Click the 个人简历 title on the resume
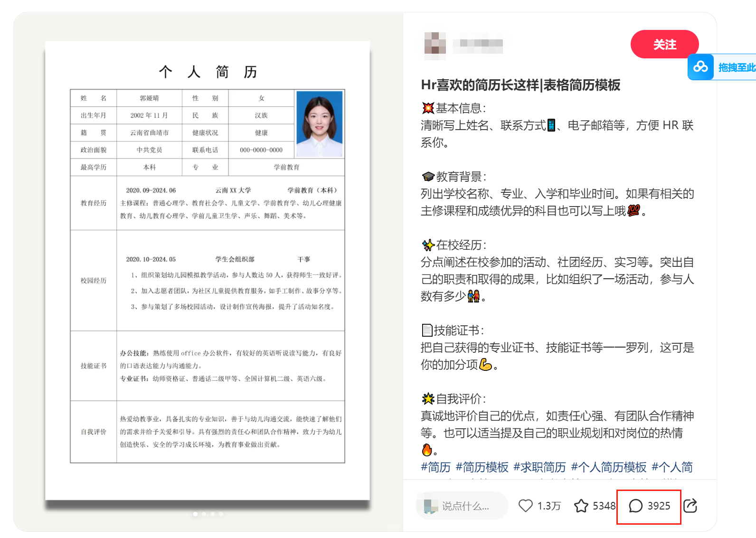 coord(208,72)
